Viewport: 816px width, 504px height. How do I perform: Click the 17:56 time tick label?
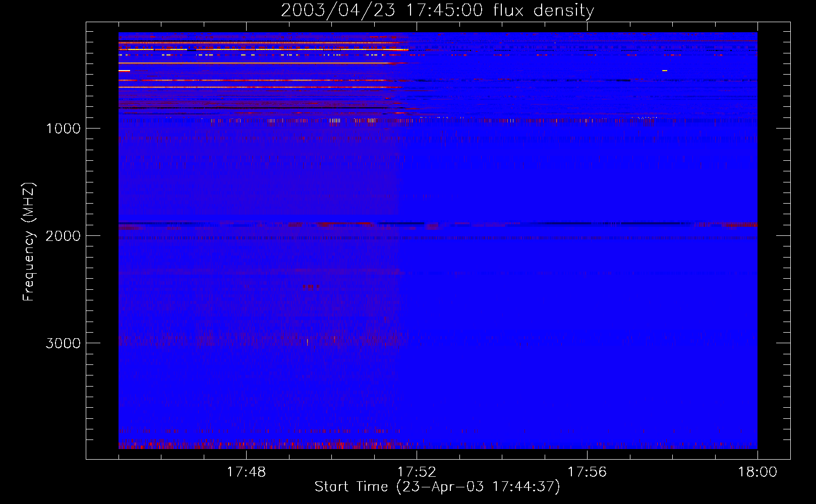click(x=587, y=472)
